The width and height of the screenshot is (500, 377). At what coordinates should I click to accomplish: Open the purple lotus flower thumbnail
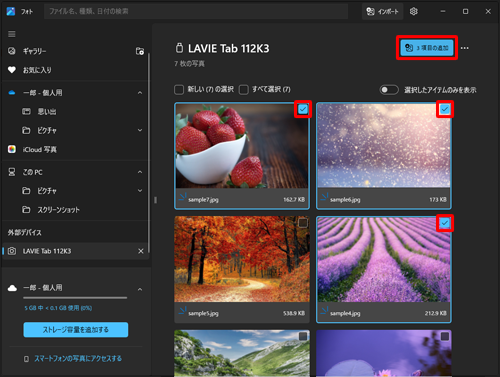tap(384, 353)
